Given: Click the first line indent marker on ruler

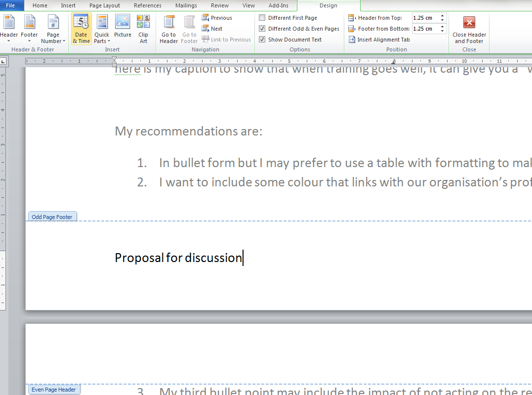Looking at the screenshot, I should [114, 59].
